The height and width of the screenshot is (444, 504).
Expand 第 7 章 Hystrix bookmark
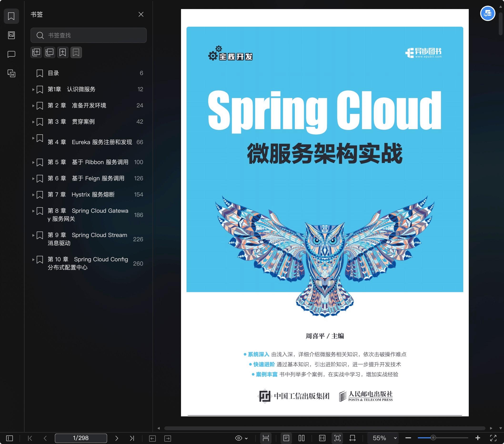pyautogui.click(x=33, y=195)
